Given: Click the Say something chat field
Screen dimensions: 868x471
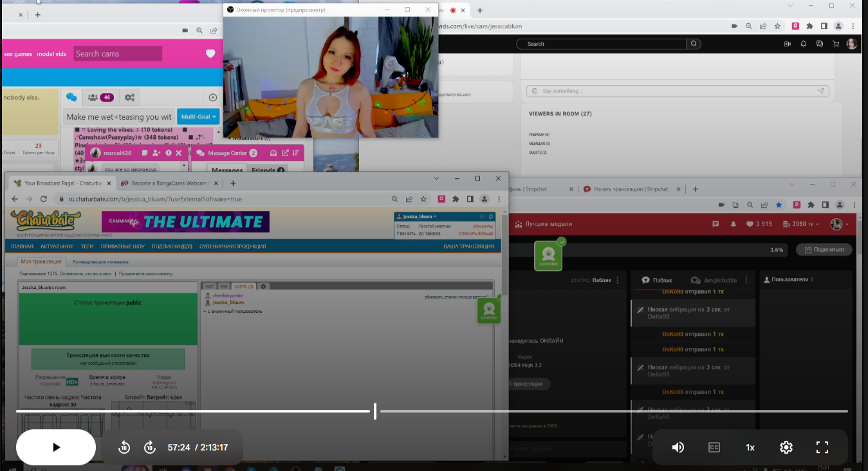Looking at the screenshot, I should pos(678,91).
